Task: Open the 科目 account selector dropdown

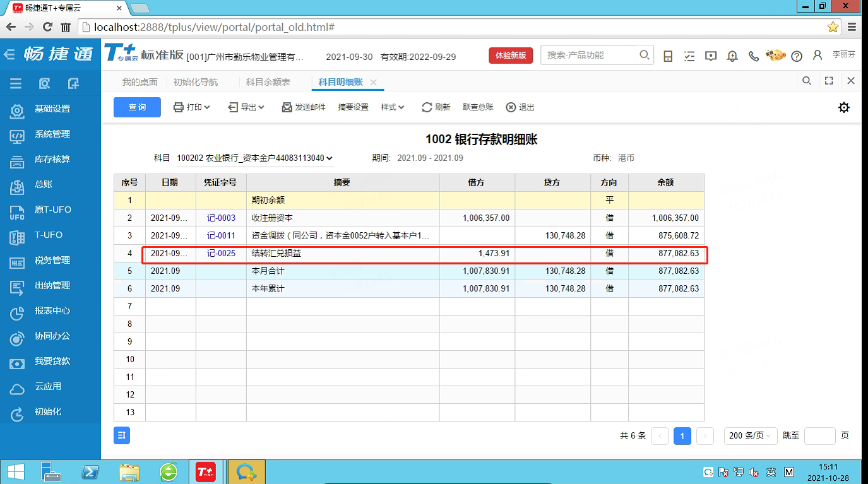Action: coord(255,158)
